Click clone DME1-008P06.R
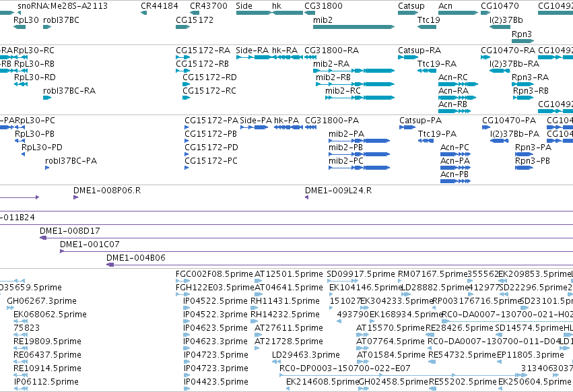Image resolution: width=573 pixels, height=392 pixels. (107, 191)
